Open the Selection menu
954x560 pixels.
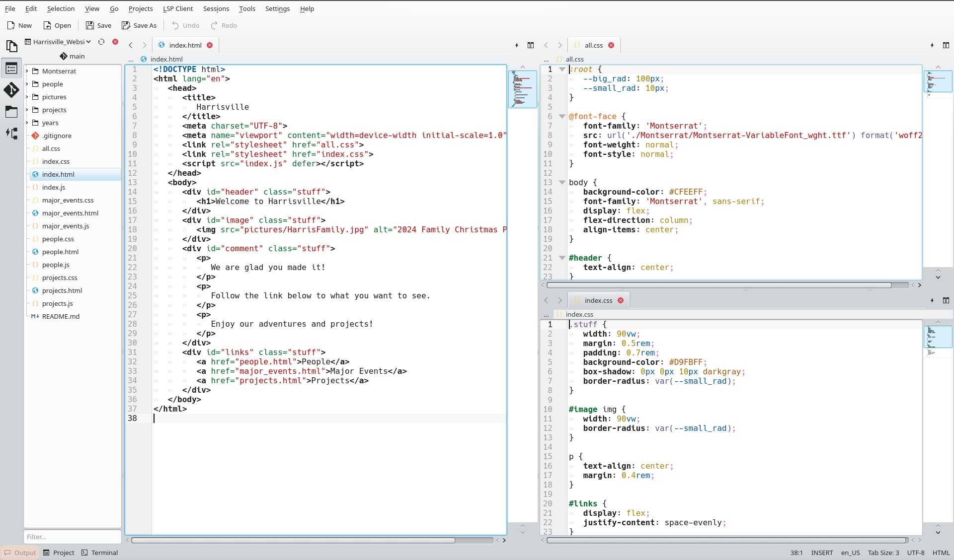(61, 8)
